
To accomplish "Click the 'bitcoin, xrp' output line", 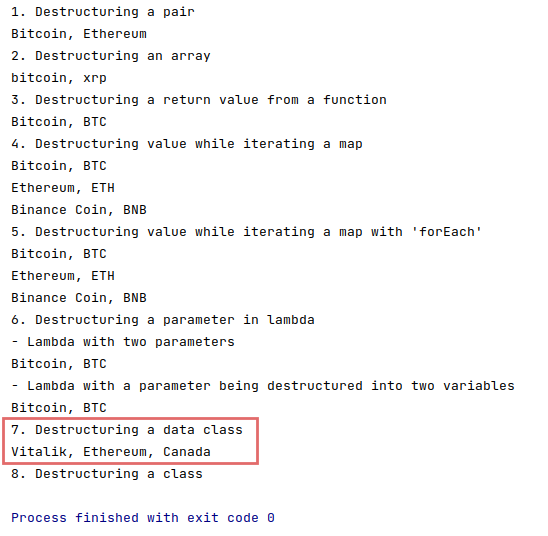I will click(x=59, y=78).
